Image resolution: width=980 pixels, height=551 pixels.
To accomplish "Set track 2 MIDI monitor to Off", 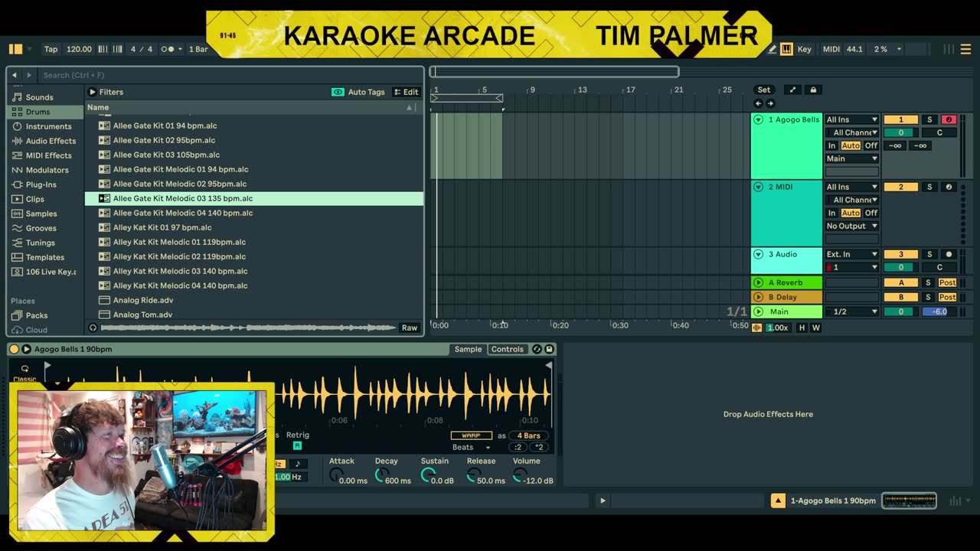I will click(x=871, y=213).
